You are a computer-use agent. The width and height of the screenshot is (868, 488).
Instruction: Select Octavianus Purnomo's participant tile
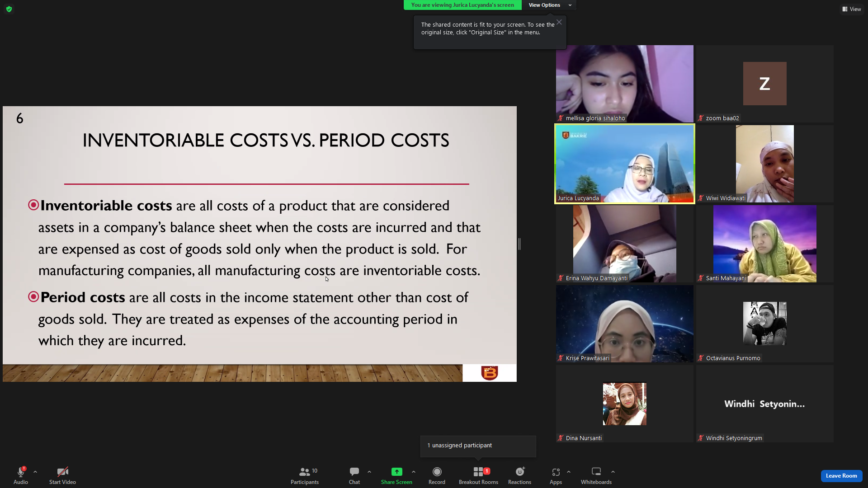(x=765, y=324)
